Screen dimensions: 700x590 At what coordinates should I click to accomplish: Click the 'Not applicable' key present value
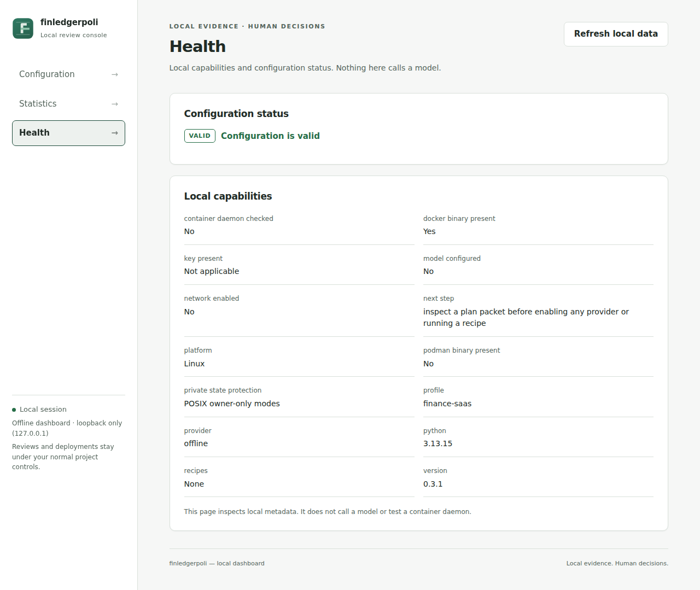[x=212, y=271]
